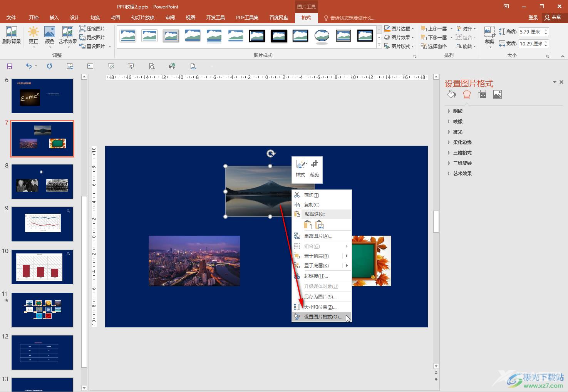Select slide 6 thumbnail
The image size is (568, 392).
42,96
